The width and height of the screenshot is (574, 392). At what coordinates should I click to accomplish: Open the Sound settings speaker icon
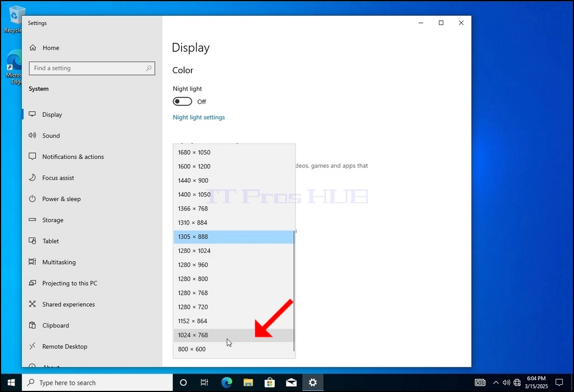click(32, 135)
